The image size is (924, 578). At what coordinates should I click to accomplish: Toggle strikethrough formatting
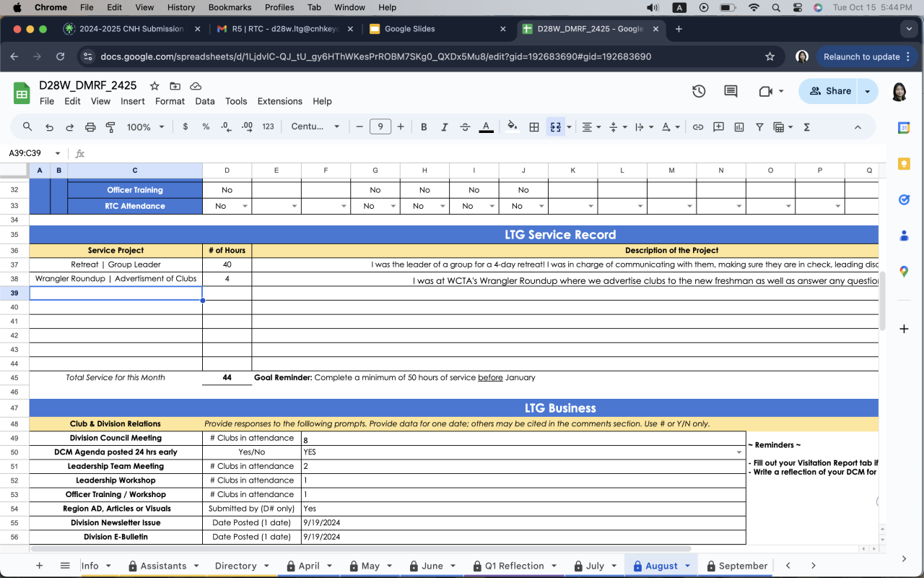[x=465, y=126]
